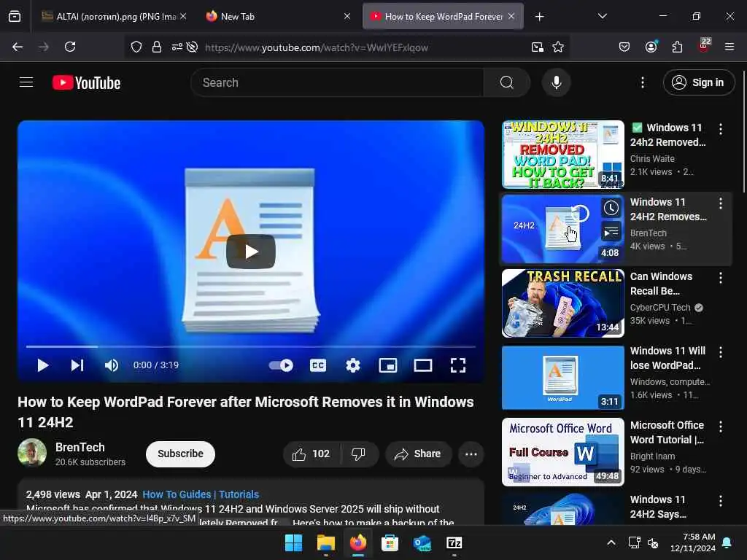Enter full screen mode
Viewport: 747px width, 560px height.
click(458, 365)
